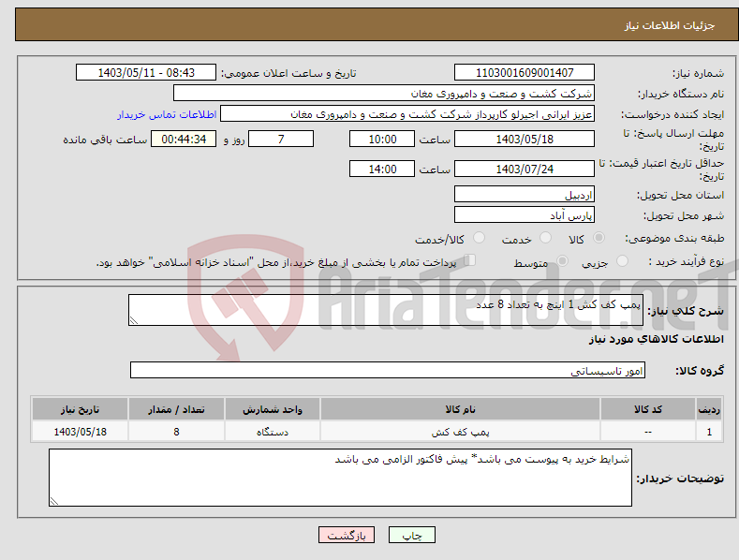Viewport: 739px width, 560px height.
Task: Click the توضیحات خریدار text area
Action: click(340, 478)
